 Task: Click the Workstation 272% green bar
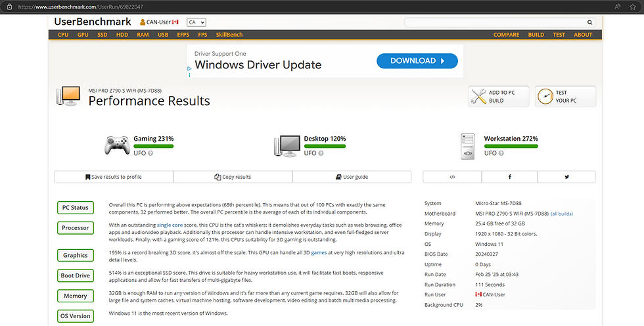[511, 146]
